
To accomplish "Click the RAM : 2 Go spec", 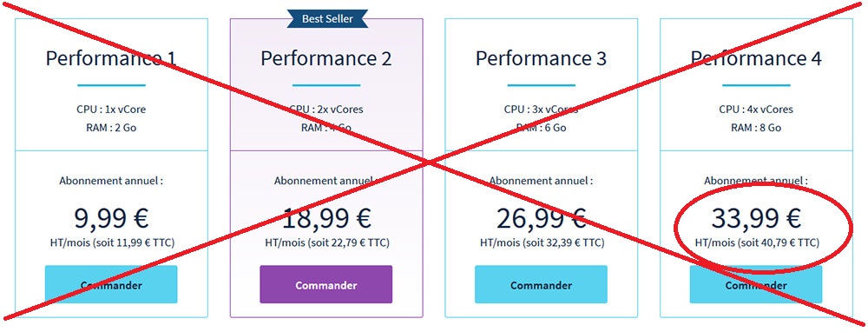I will 111,128.
